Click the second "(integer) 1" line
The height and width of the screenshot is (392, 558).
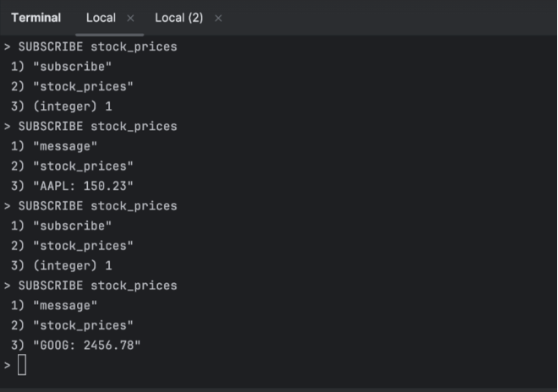(62, 266)
